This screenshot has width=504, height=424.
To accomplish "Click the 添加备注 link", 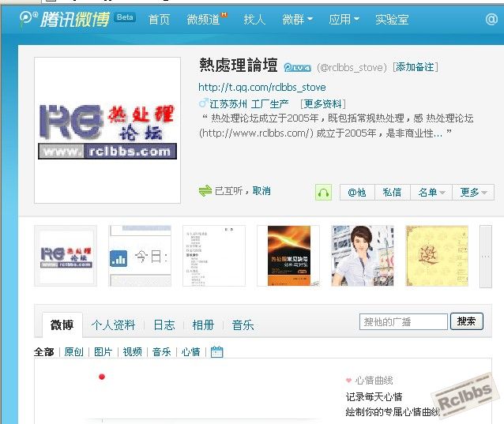I will (416, 67).
